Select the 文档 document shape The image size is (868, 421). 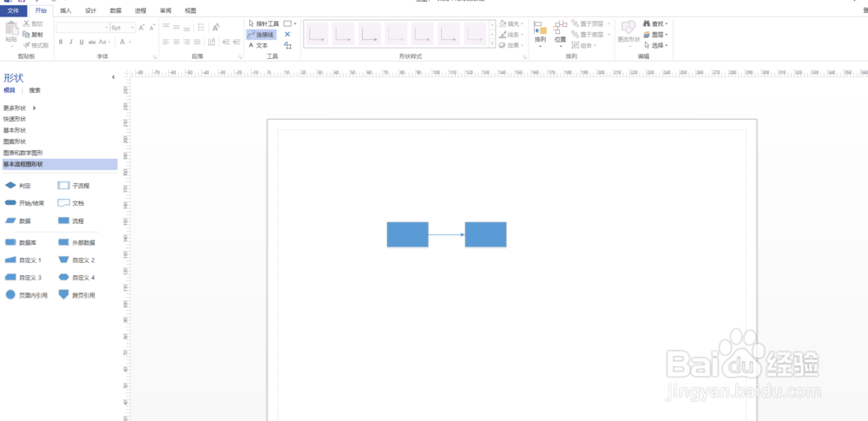(71, 203)
